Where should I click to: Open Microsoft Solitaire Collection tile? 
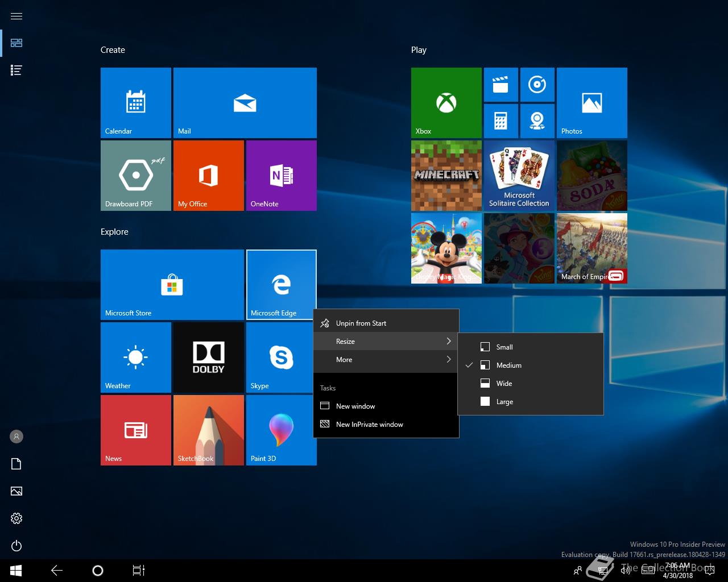click(519, 176)
